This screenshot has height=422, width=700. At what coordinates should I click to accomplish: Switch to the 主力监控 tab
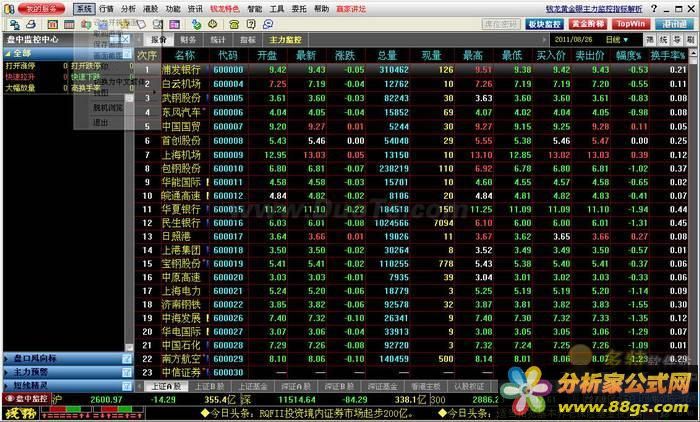(x=286, y=40)
